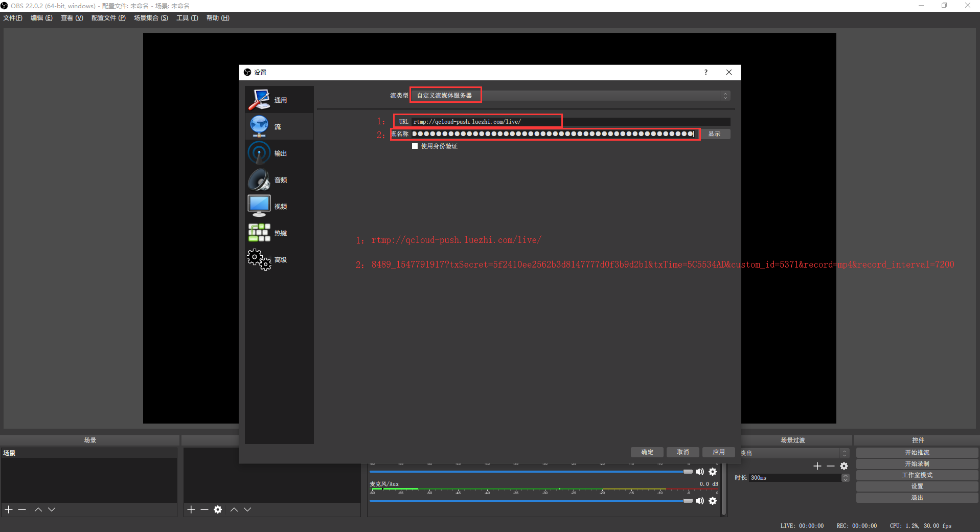The height and width of the screenshot is (532, 980).
Task: Open the 编辑(E) menu
Action: 41,18
